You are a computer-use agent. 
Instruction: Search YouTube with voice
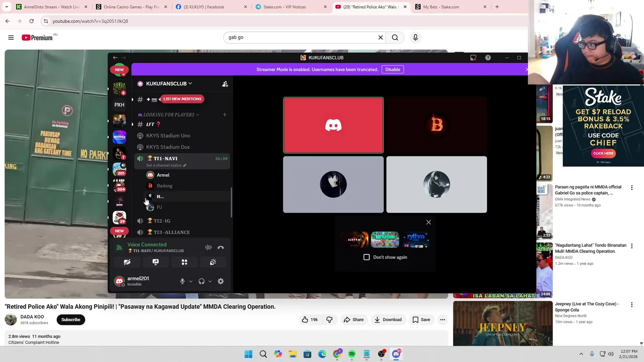(x=415, y=37)
